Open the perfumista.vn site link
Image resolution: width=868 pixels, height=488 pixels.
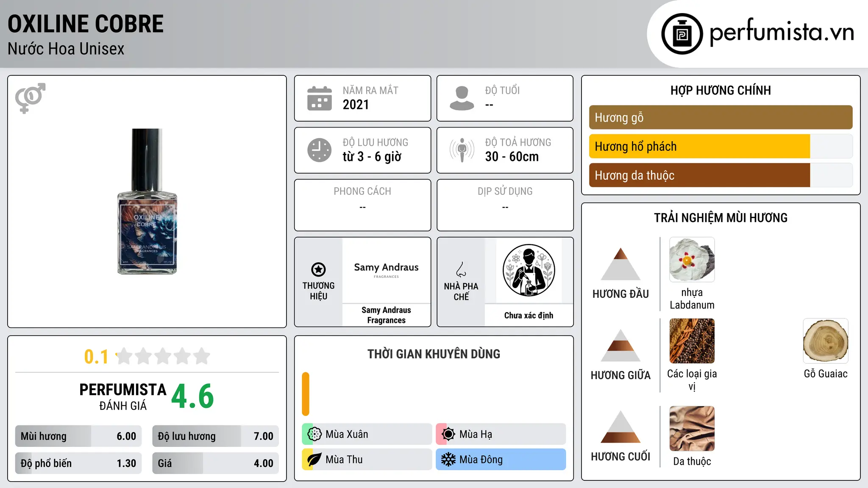pyautogui.click(x=782, y=32)
